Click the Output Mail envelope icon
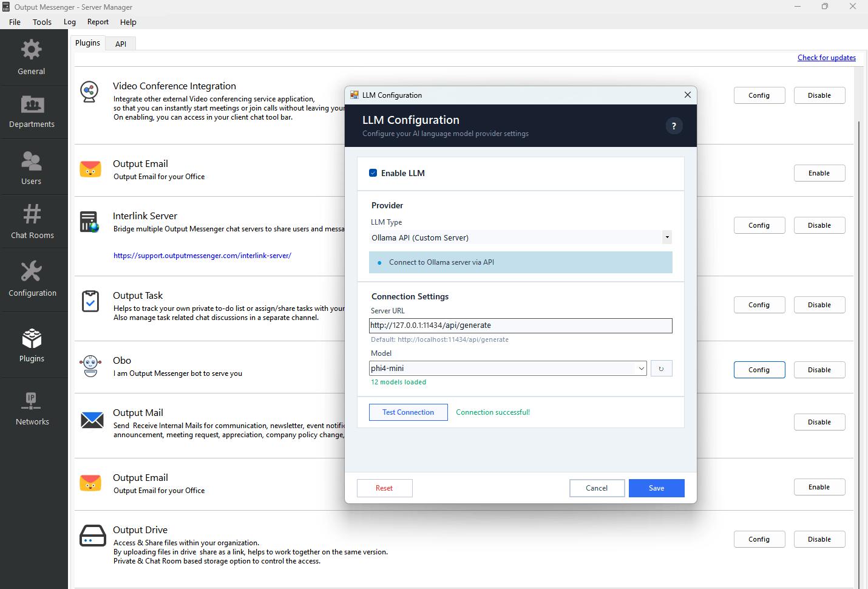The height and width of the screenshot is (589, 868). [92, 420]
